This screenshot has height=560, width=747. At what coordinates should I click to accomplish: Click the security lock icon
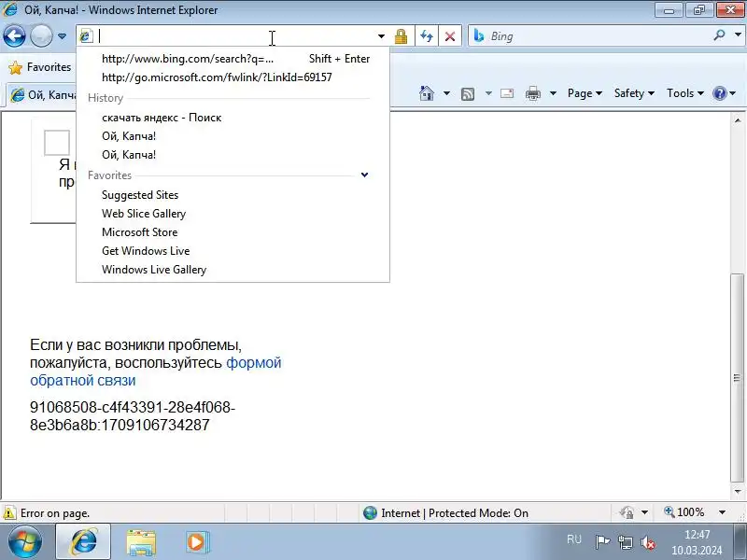coord(402,36)
